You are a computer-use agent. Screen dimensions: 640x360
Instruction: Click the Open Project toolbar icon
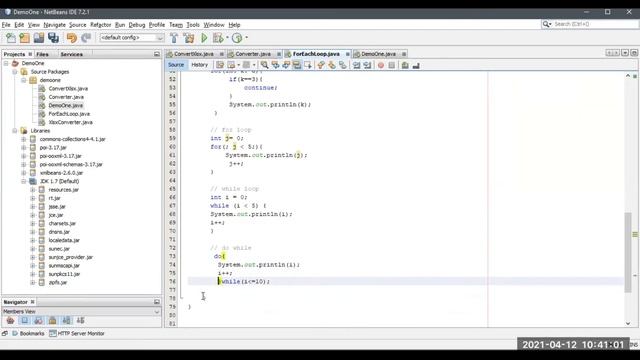[x=39, y=38]
